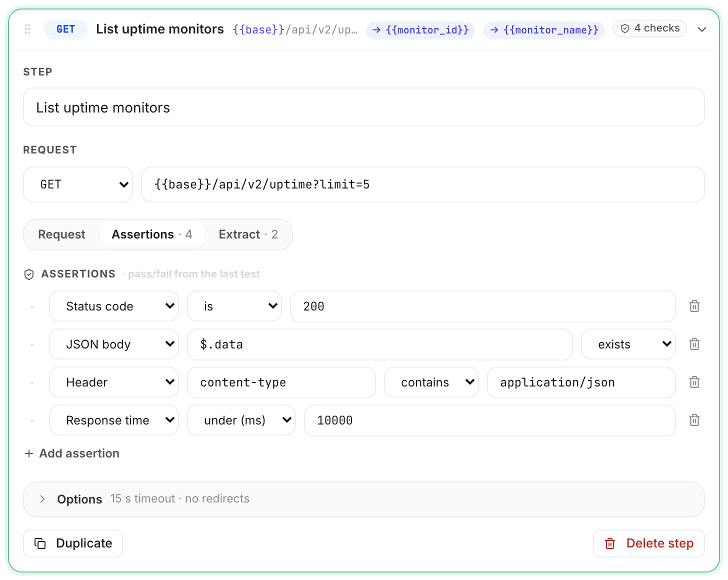Click the content-type header name field
This screenshot has height=580, width=728.
tap(281, 382)
